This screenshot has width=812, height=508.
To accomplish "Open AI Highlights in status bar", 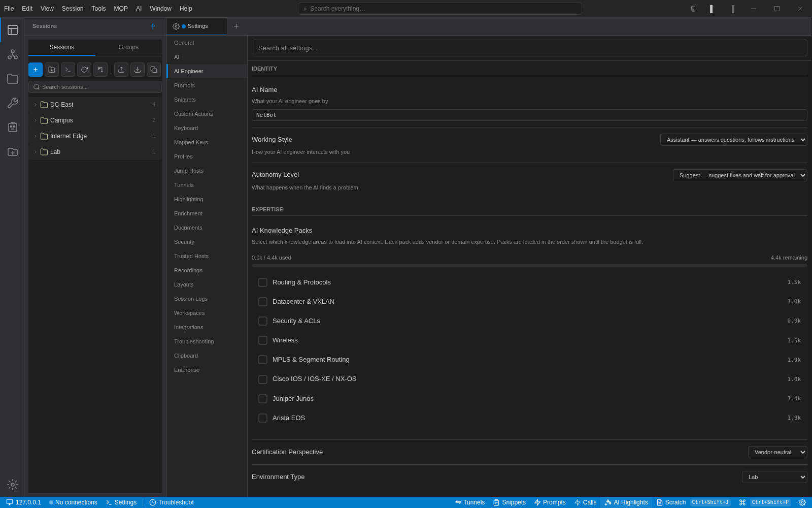I will tap(626, 502).
